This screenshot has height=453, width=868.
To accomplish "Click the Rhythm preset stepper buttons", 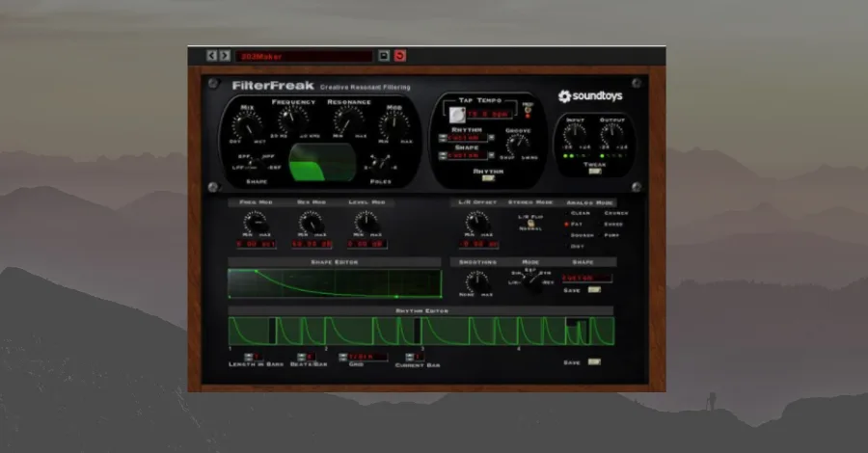I will (443, 138).
